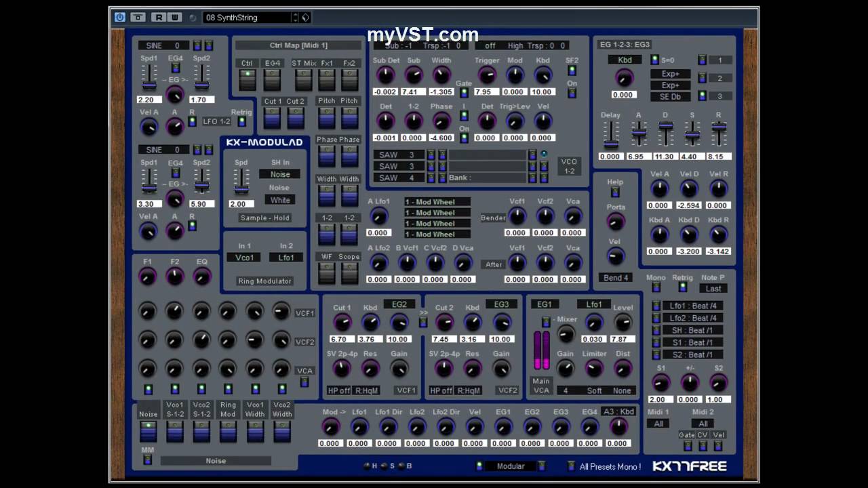
Task: Click the Main VCA button
Action: (541, 386)
